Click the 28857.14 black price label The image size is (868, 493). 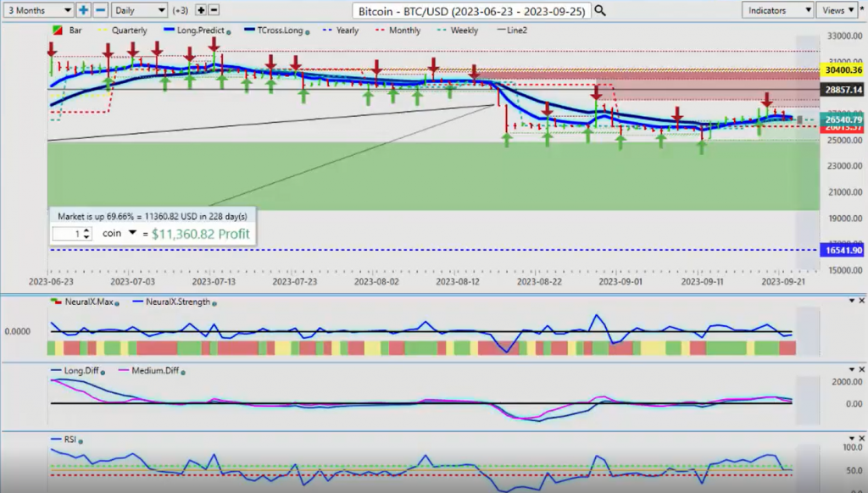point(843,90)
